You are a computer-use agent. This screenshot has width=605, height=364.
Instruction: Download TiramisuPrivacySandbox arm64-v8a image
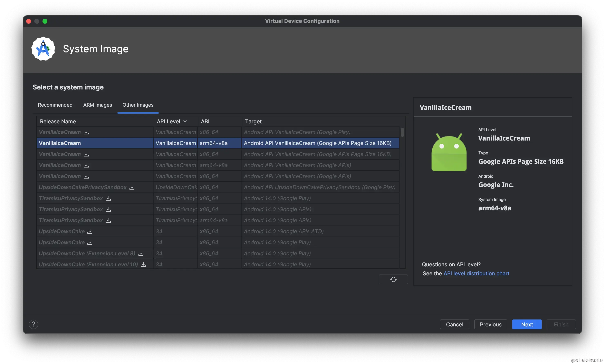(x=108, y=220)
